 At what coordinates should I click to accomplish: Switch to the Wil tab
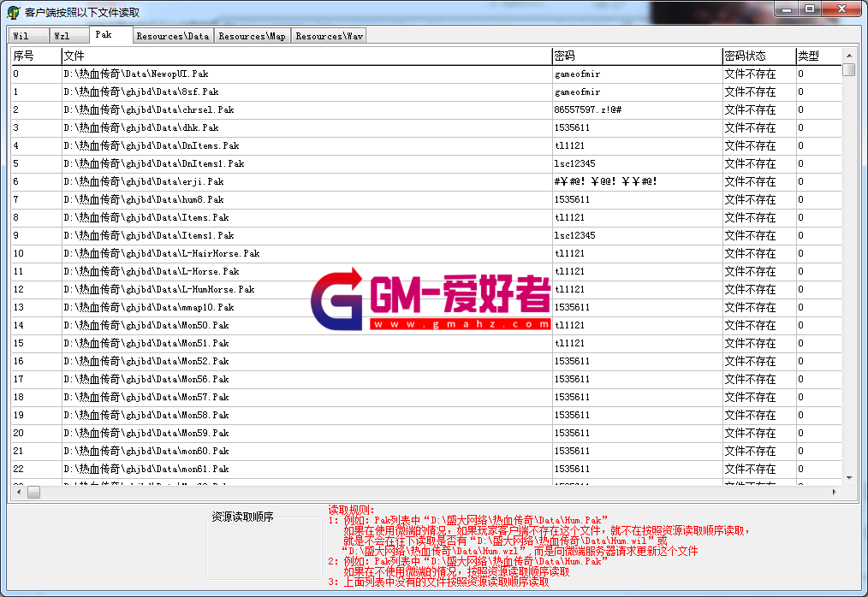pyautogui.click(x=21, y=36)
